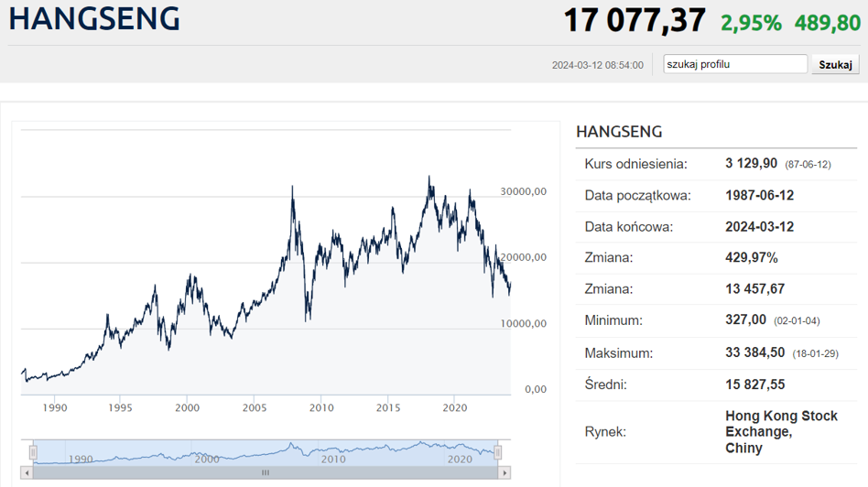
Task: Click the HANGSENG page title
Action: click(94, 19)
